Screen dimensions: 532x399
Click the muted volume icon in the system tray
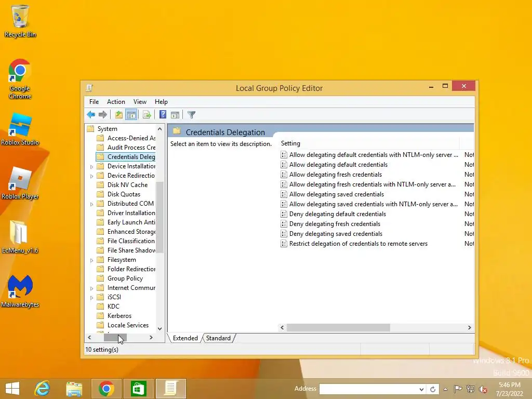pyautogui.click(x=483, y=389)
